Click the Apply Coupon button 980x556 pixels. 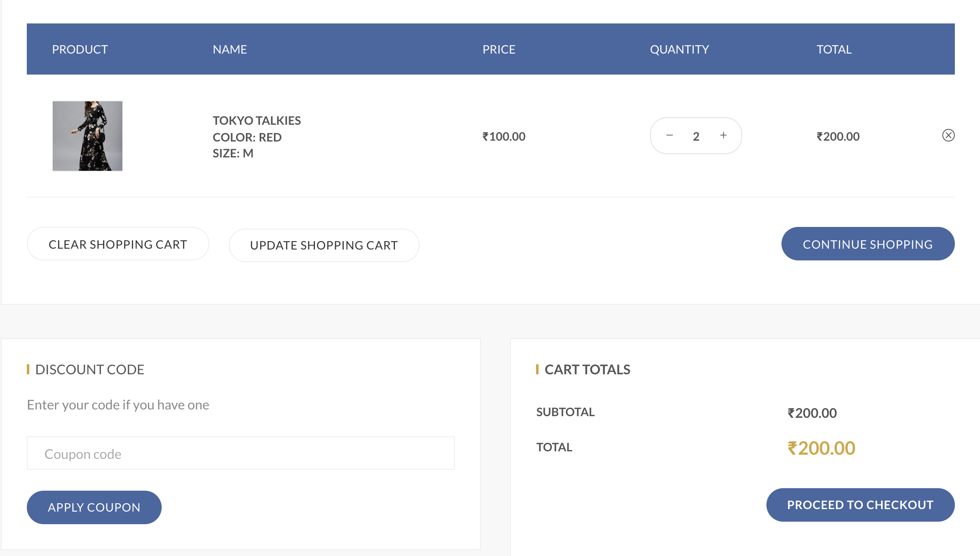tap(94, 507)
